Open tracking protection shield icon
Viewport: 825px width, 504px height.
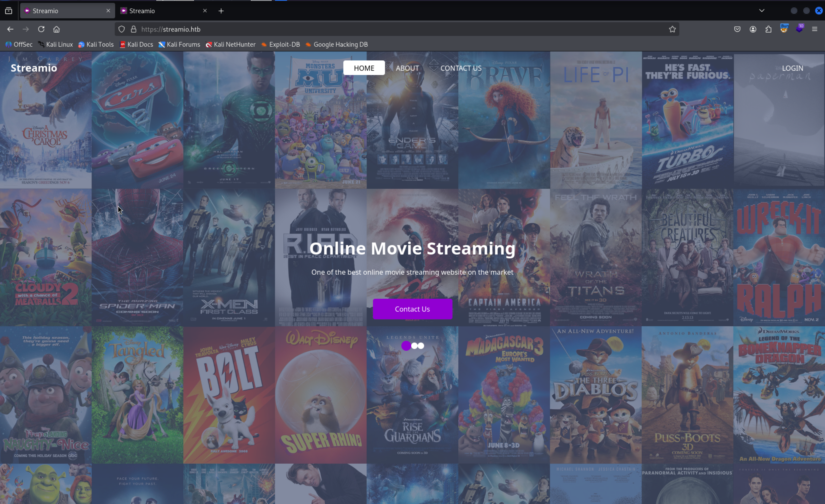(122, 29)
